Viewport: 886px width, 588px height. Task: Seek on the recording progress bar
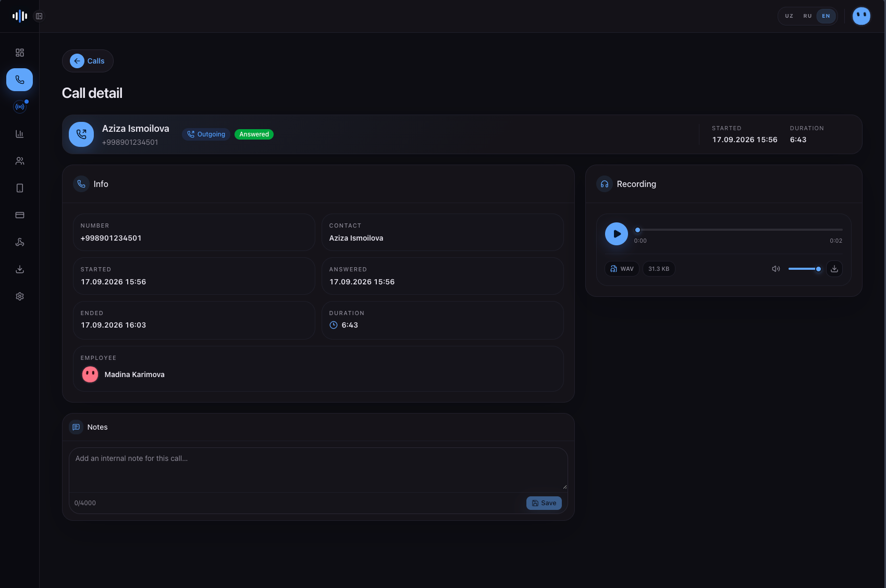point(738,230)
